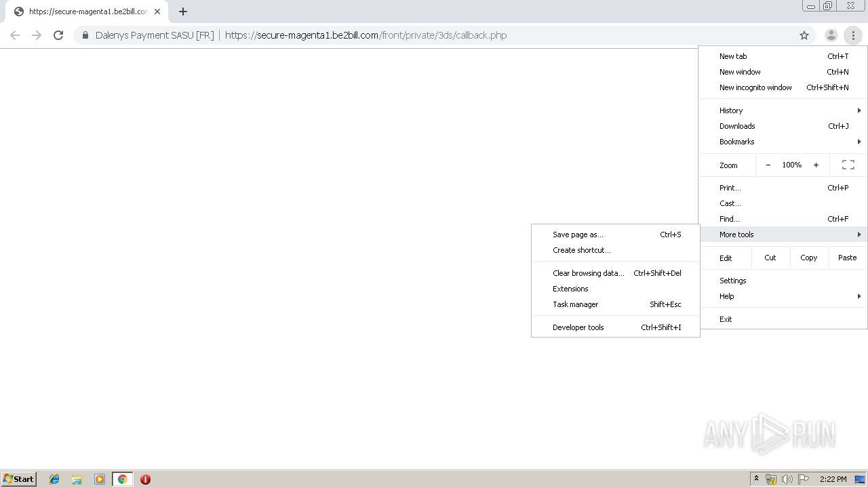Open Developer tools from submenu
Screen dimensions: 868x488
[x=616, y=327]
